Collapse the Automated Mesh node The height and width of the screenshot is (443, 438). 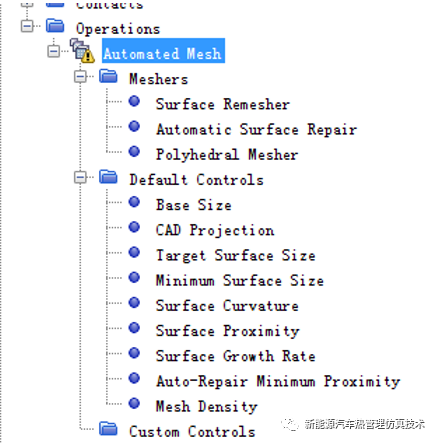tap(54, 51)
